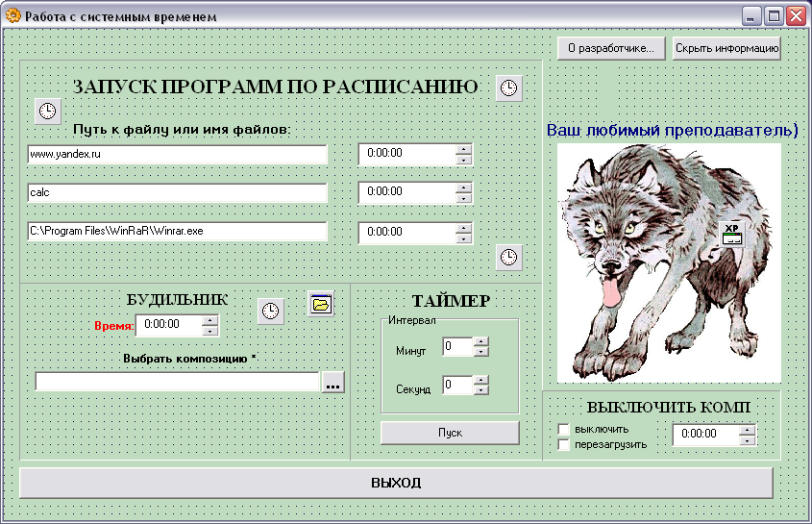Click the Секунд number field
This screenshot has width=812, height=524.
tap(457, 386)
